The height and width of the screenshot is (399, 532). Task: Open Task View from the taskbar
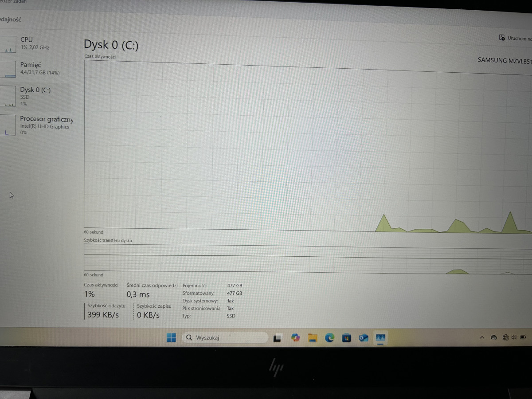pos(278,338)
